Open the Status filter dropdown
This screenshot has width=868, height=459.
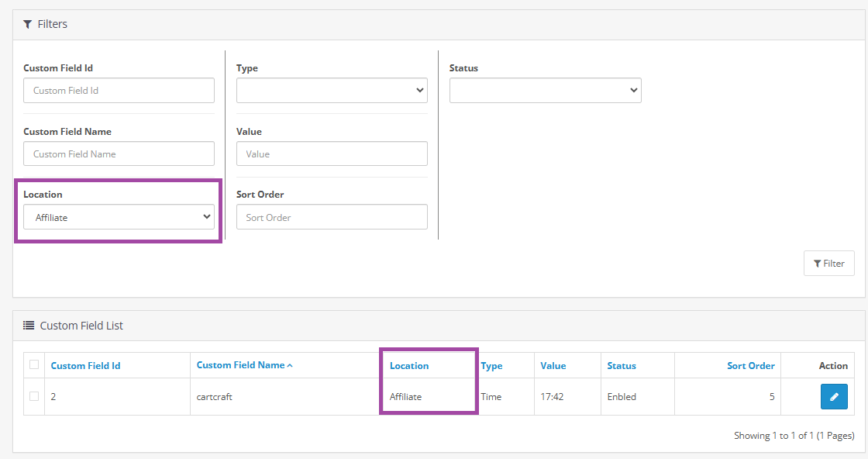(x=545, y=90)
